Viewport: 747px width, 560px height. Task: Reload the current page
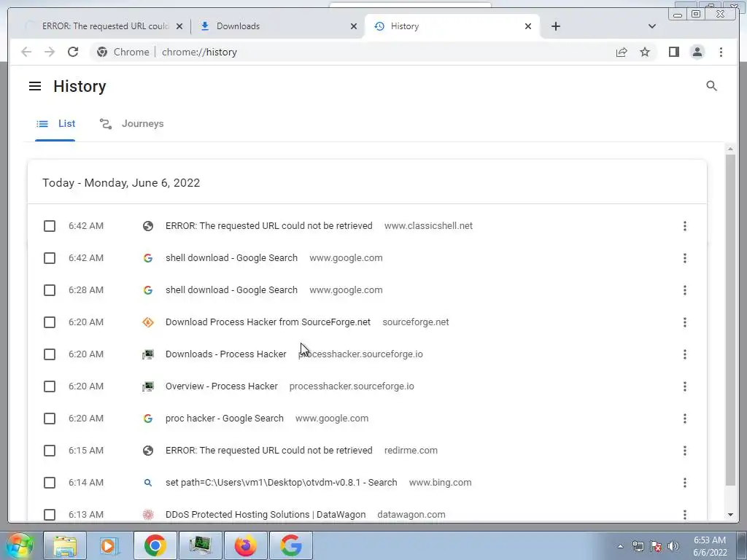click(x=73, y=52)
